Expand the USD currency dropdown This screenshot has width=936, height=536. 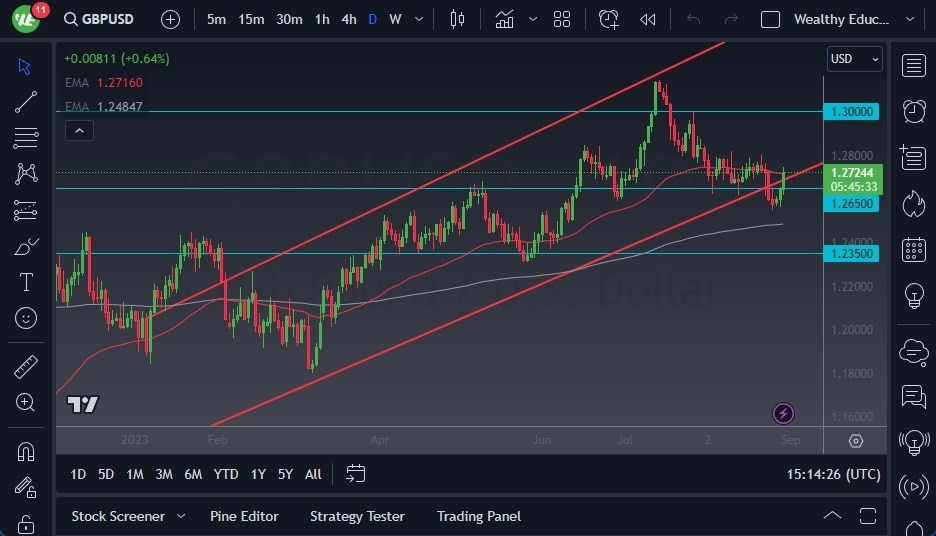point(854,59)
